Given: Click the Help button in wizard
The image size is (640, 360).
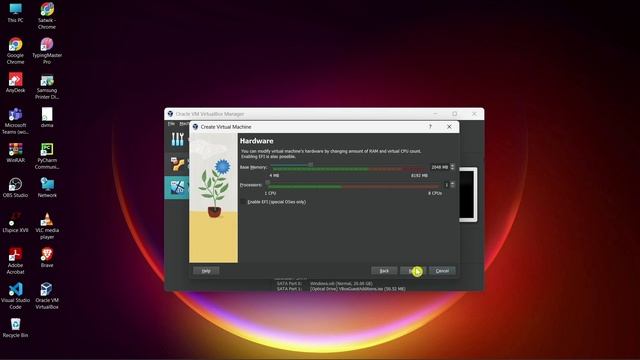Looking at the screenshot, I should point(206,271).
